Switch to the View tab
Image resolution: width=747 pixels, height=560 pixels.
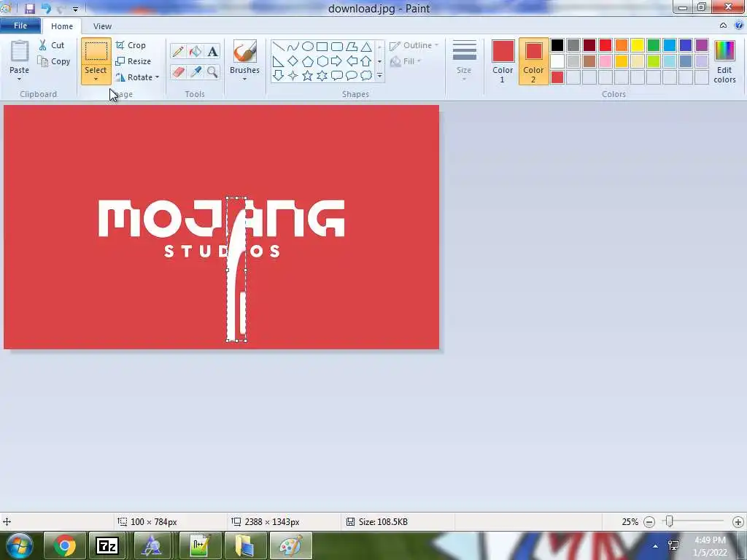[102, 26]
